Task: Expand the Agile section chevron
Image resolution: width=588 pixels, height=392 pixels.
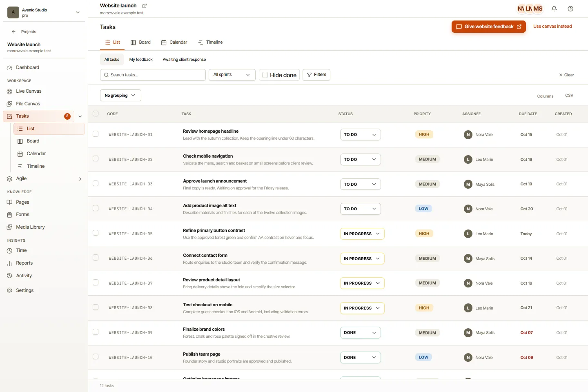Action: [x=80, y=179]
